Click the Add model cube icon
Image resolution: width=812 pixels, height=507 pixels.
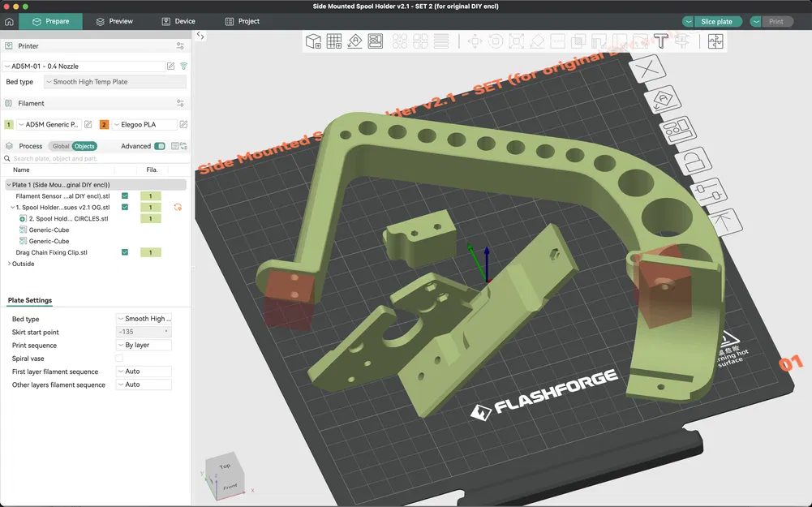point(313,41)
